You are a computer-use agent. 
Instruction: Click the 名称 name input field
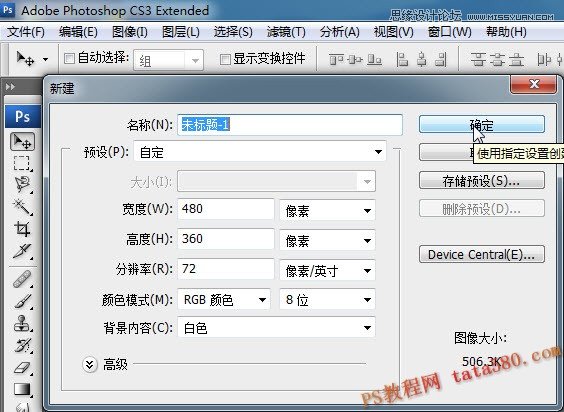(x=290, y=125)
